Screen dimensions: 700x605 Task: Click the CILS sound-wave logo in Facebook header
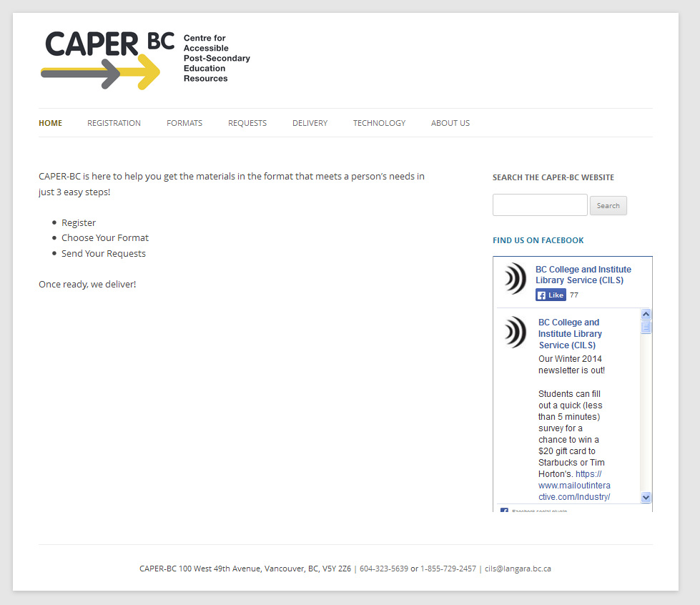pos(516,278)
